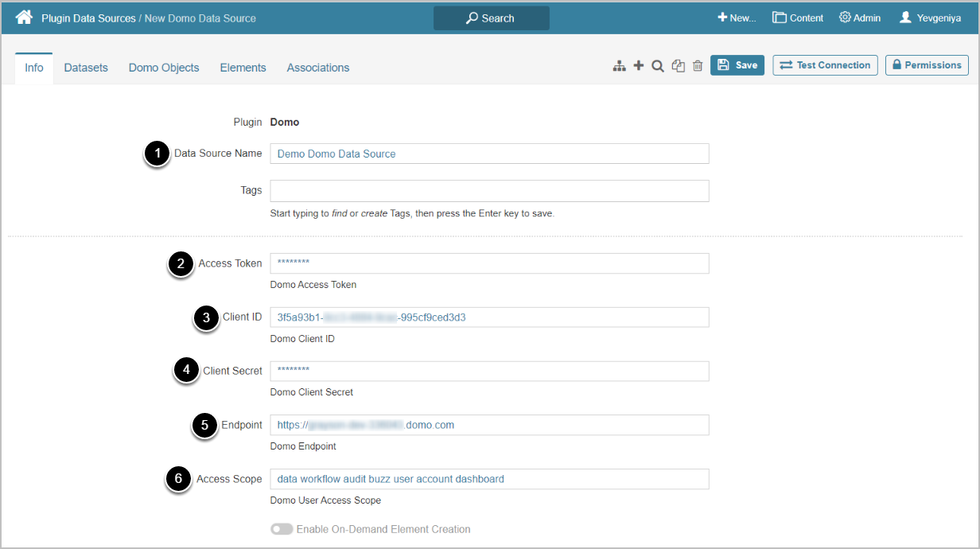Open the Yevgeniya user menu
The image size is (980, 549).
(x=930, y=18)
